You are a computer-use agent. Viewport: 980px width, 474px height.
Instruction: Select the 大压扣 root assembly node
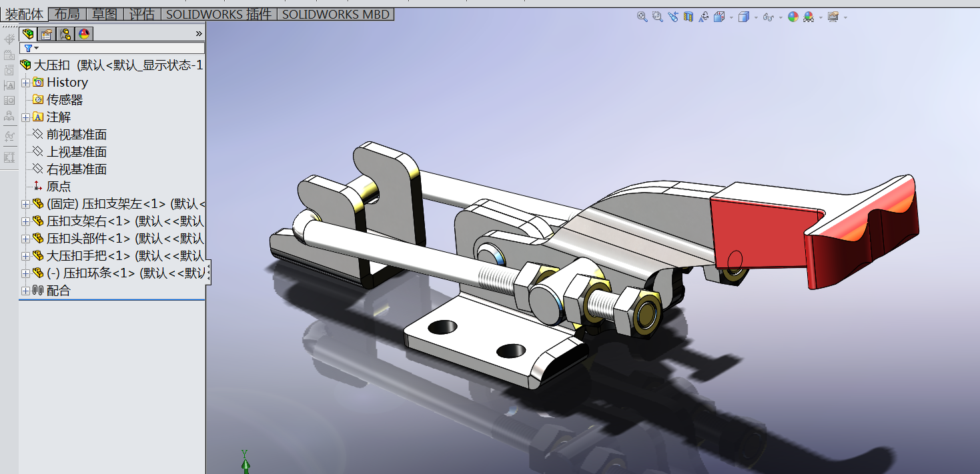pos(112,65)
